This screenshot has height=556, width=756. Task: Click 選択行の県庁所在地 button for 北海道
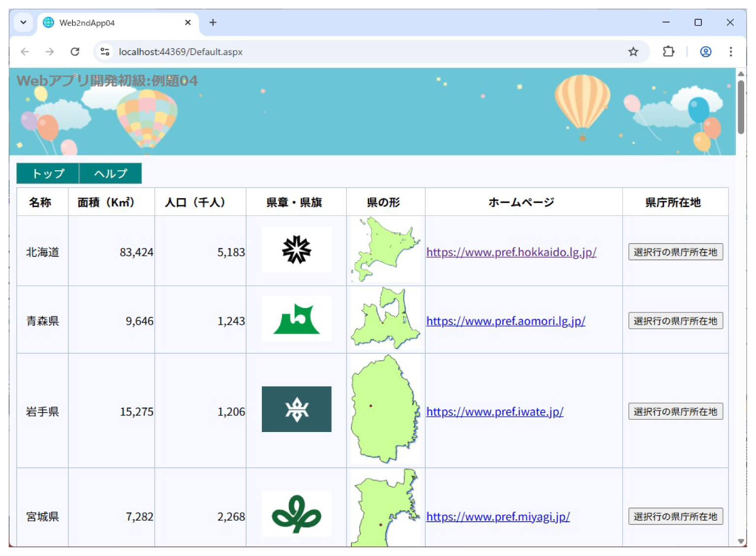click(675, 251)
